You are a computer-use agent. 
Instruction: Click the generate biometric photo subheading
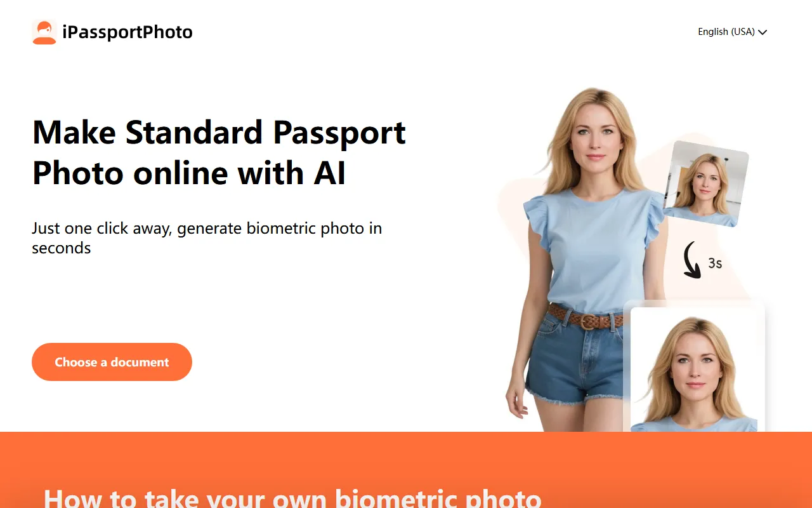pos(207,237)
